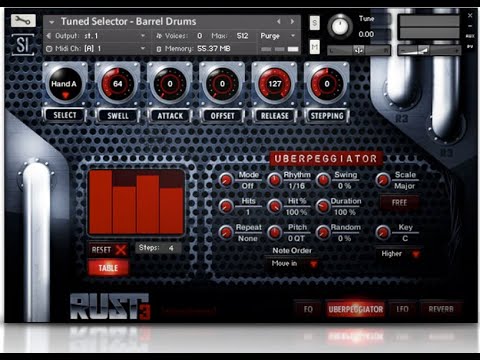Click the Tune value 0.00
This screenshot has width=480, height=360.
366,34
